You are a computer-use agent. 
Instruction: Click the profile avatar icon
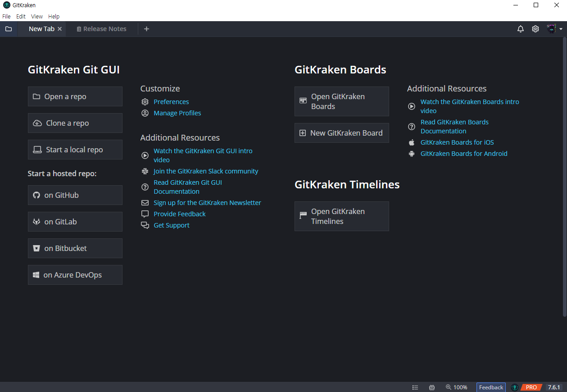pos(551,29)
